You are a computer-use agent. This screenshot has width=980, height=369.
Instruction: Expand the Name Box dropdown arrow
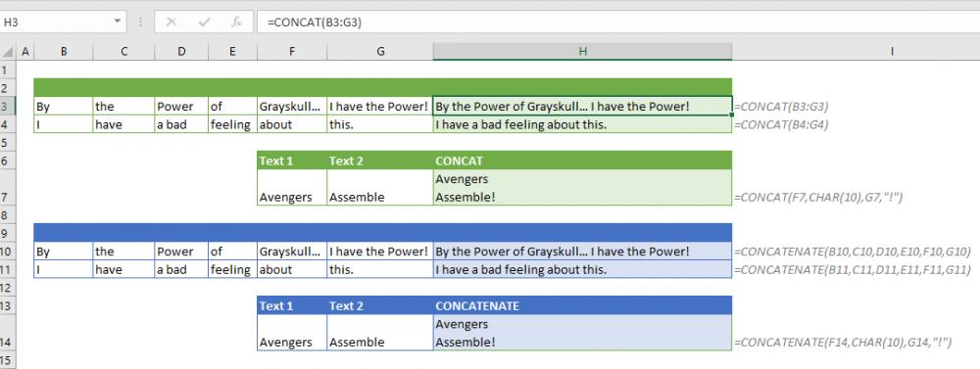[x=117, y=22]
